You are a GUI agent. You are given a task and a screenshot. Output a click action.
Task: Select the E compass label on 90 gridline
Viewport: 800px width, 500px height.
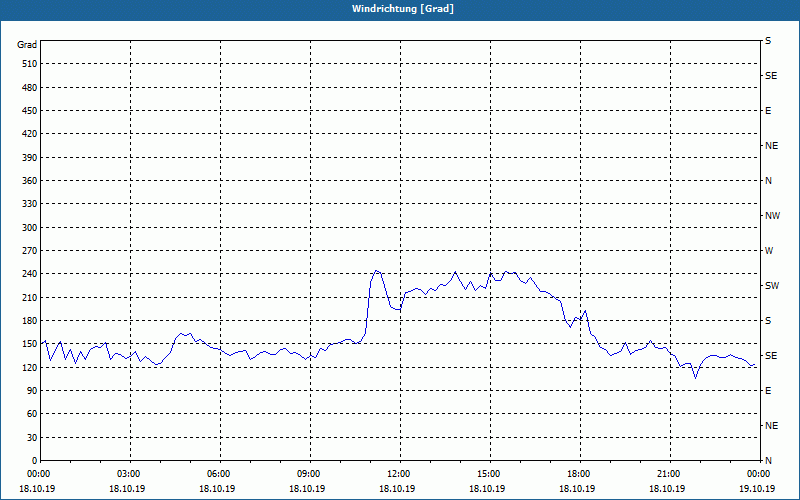[x=768, y=391]
